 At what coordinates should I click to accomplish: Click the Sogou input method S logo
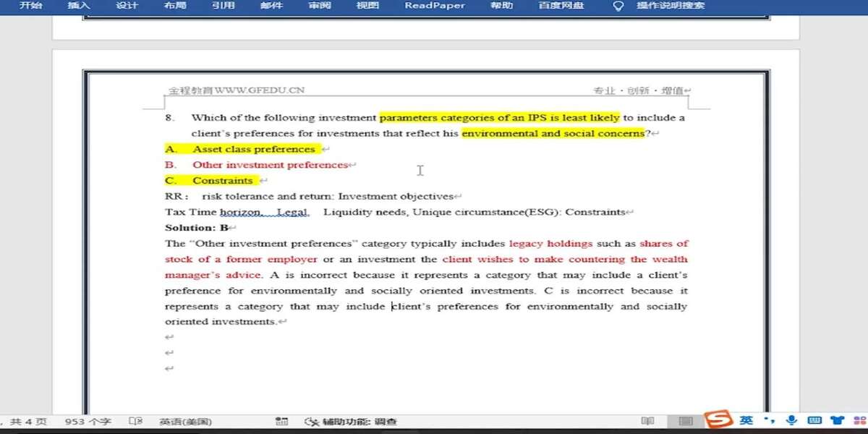click(718, 420)
